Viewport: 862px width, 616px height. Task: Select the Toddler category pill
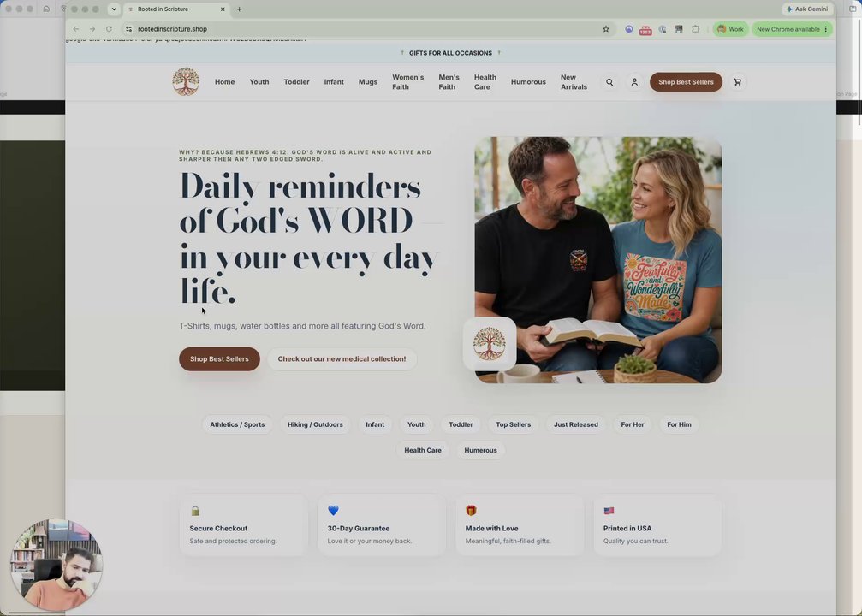[461, 424]
